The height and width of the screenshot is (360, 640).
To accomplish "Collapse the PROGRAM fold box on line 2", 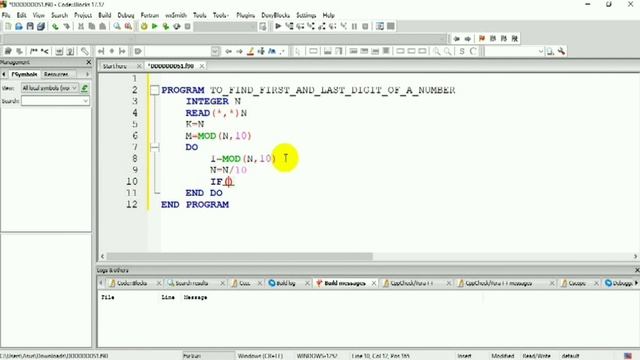I will pyautogui.click(x=155, y=90).
